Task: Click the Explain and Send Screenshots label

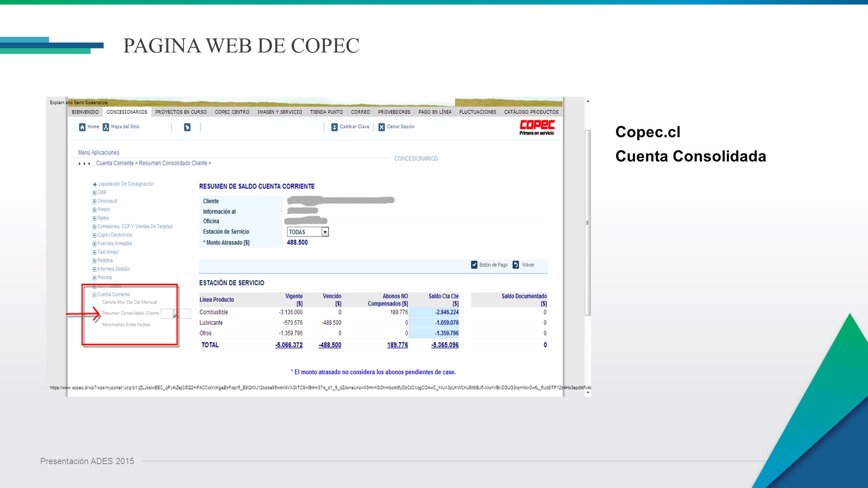Action: tap(79, 103)
